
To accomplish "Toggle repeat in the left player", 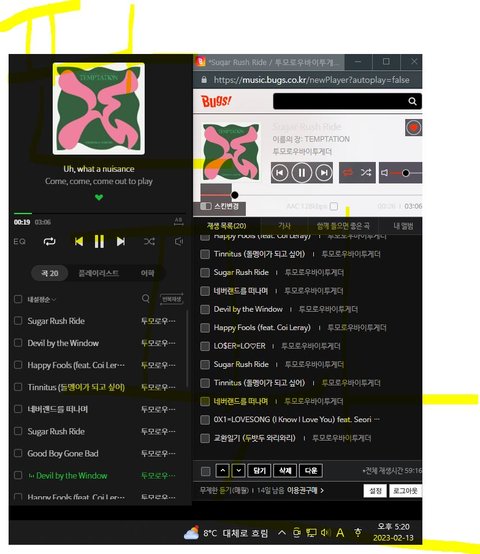I will click(49, 241).
